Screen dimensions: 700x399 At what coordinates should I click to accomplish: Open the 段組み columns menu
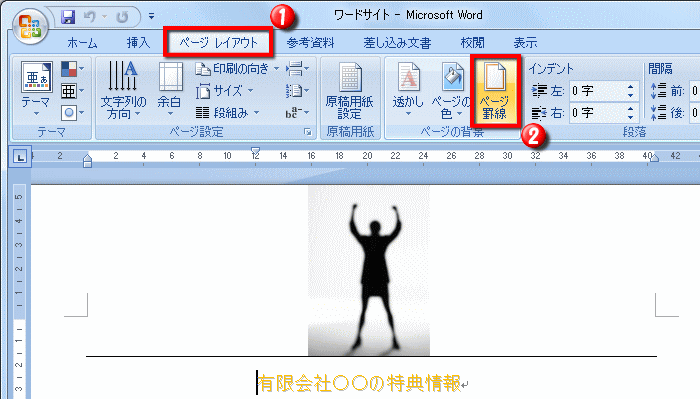click(228, 112)
